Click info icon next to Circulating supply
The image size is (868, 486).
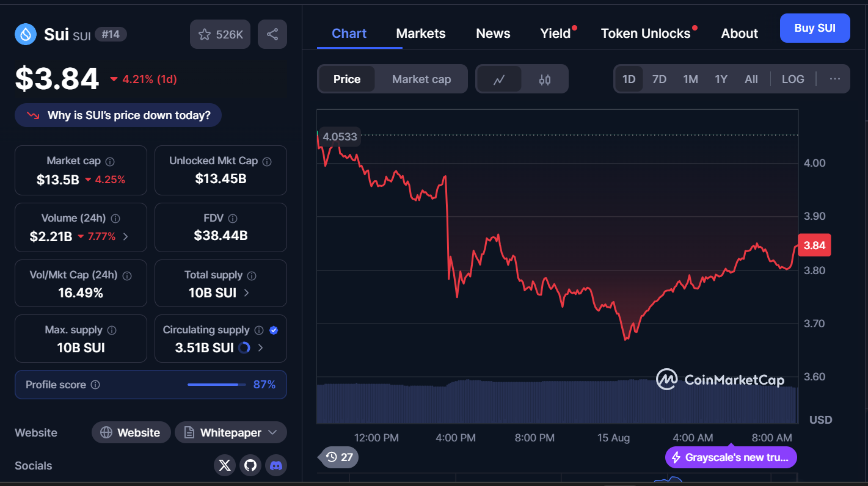pos(259,330)
